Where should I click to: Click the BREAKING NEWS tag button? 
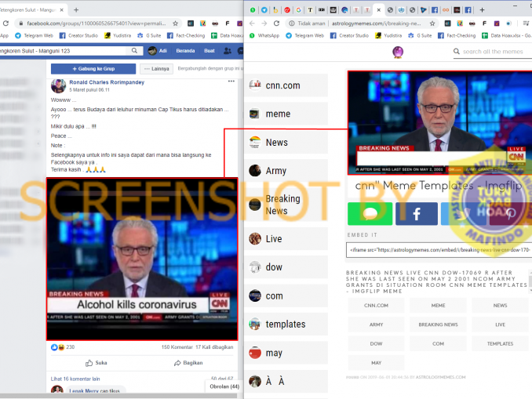(x=438, y=325)
